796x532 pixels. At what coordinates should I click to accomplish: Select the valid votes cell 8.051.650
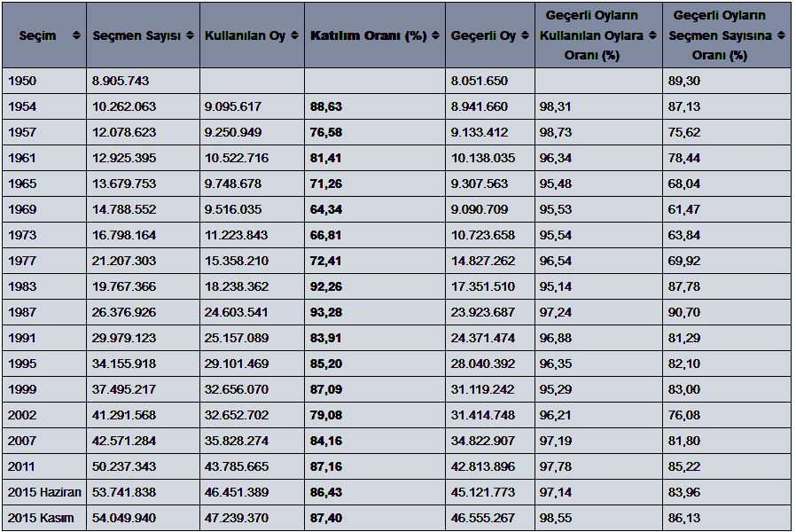coord(480,81)
